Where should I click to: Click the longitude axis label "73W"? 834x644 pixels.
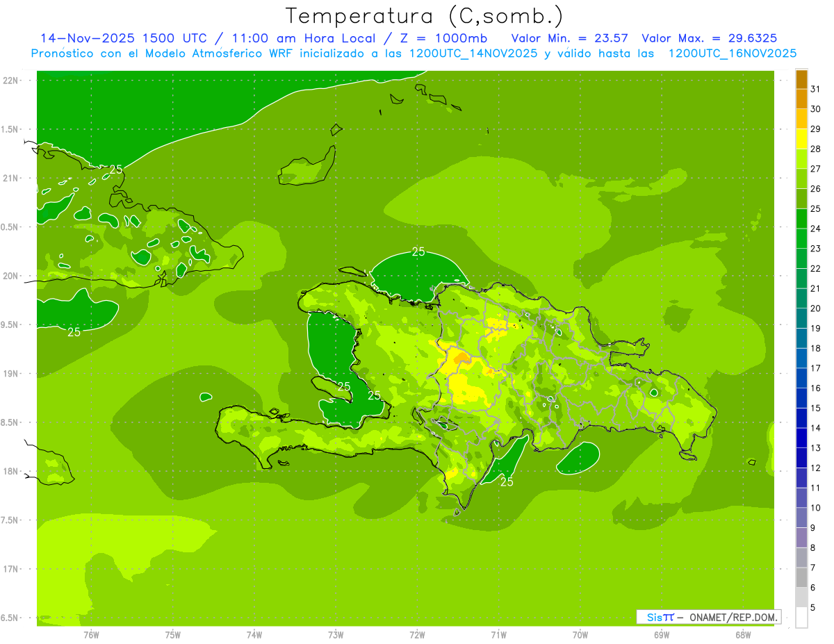tap(336, 634)
